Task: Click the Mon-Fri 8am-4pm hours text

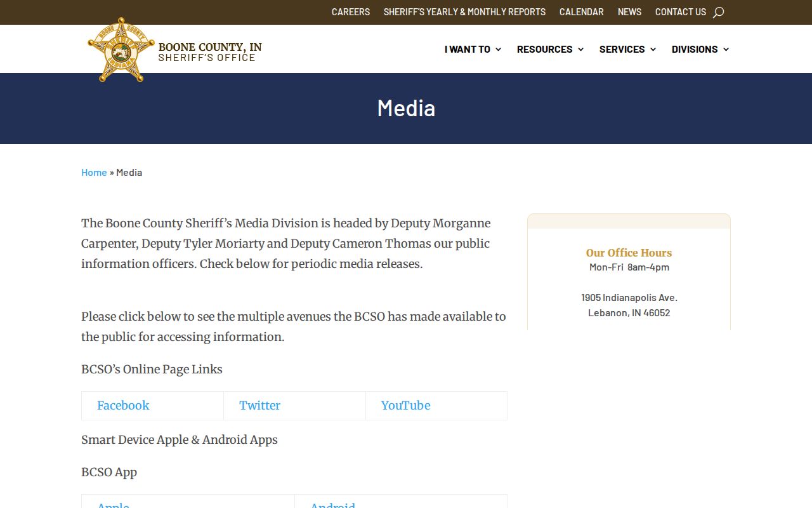Action: pos(629,267)
